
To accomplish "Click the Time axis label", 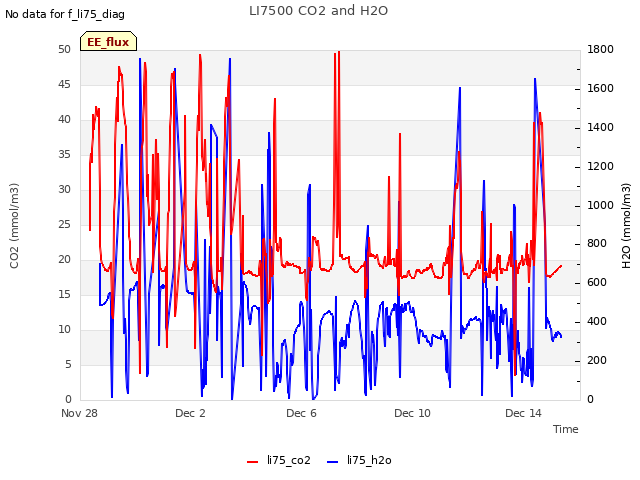I will (x=565, y=429).
